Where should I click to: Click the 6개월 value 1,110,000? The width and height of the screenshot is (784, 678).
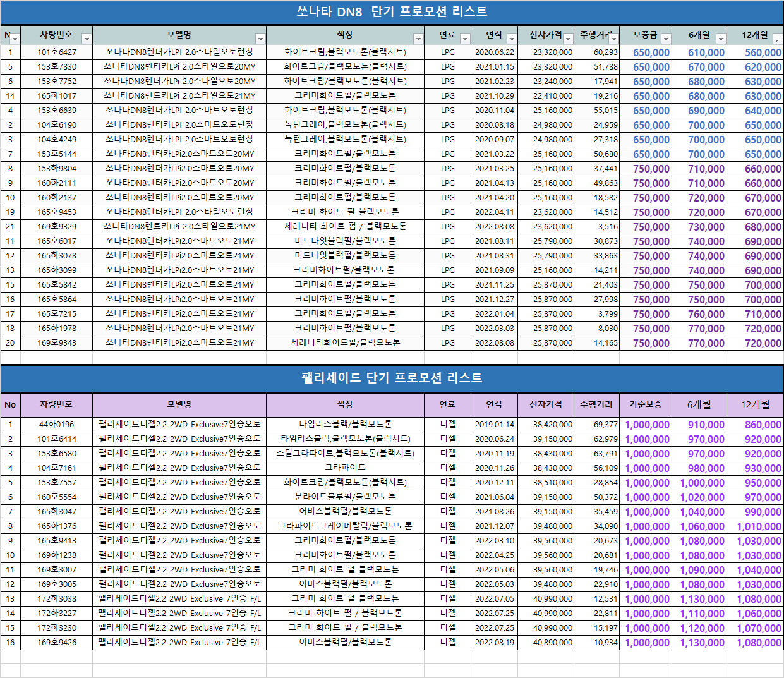(699, 614)
